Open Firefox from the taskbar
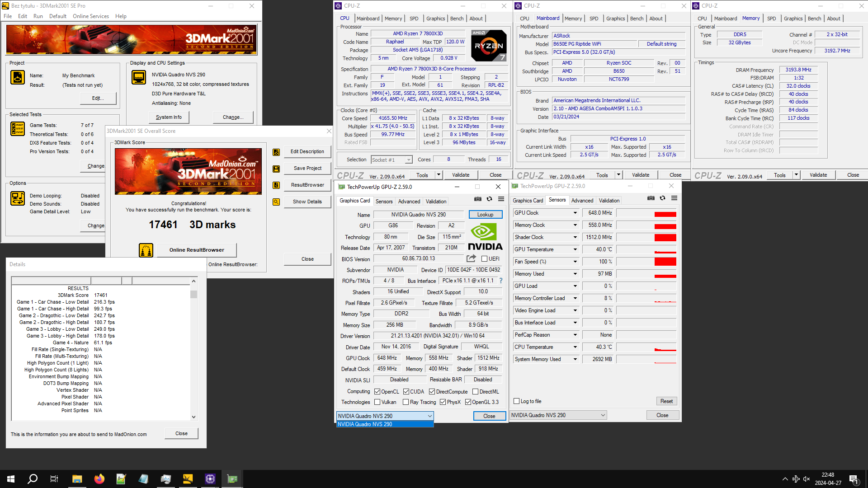The height and width of the screenshot is (488, 868). click(99, 479)
